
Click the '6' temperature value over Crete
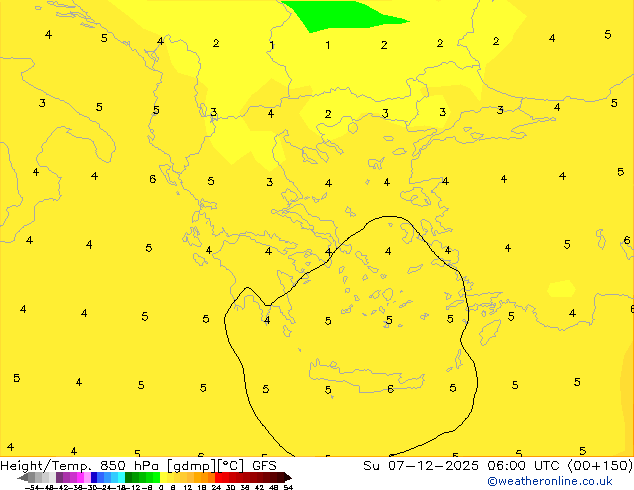390,389
